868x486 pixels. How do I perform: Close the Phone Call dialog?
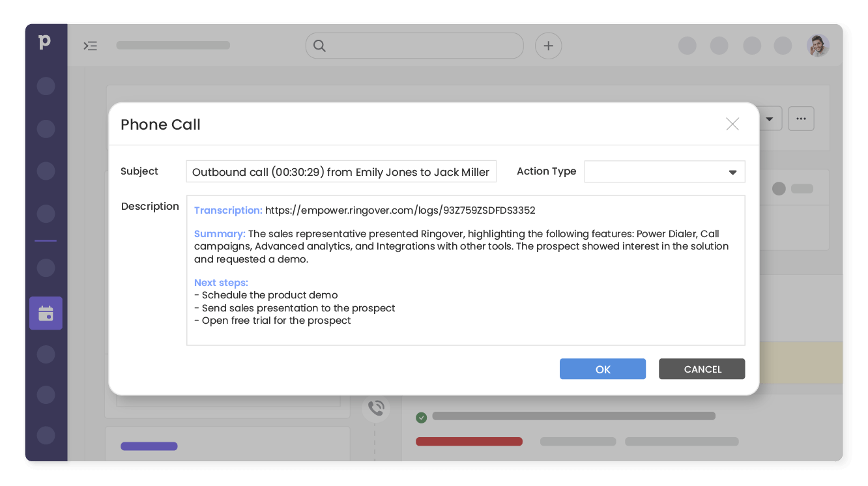[732, 124]
